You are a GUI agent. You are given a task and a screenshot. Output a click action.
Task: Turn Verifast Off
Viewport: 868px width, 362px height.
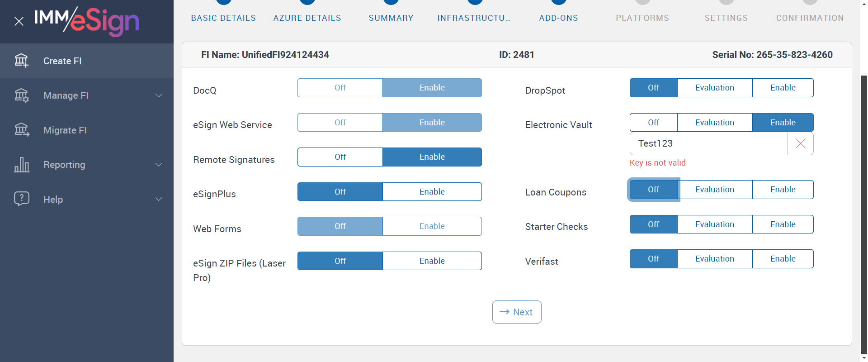pos(653,259)
